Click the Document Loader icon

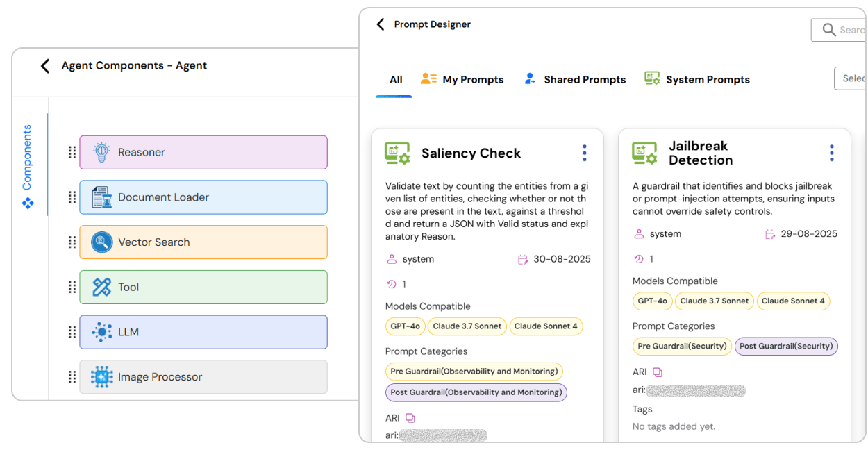[102, 197]
